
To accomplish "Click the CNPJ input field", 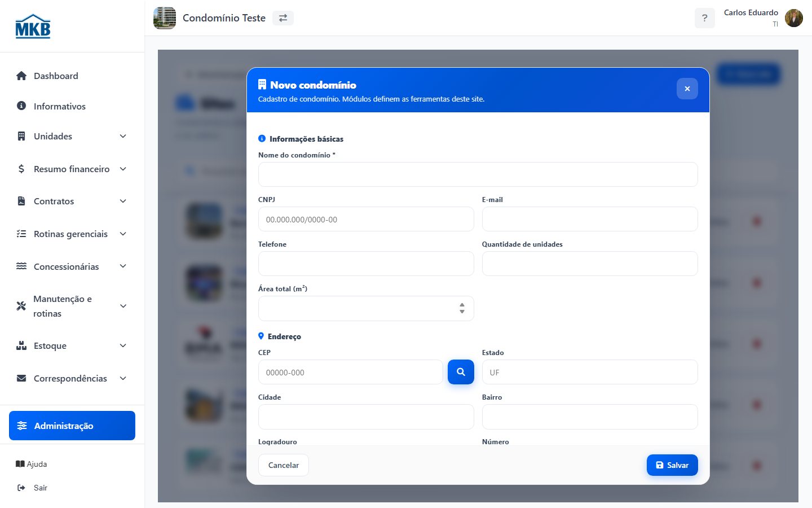I will [366, 219].
